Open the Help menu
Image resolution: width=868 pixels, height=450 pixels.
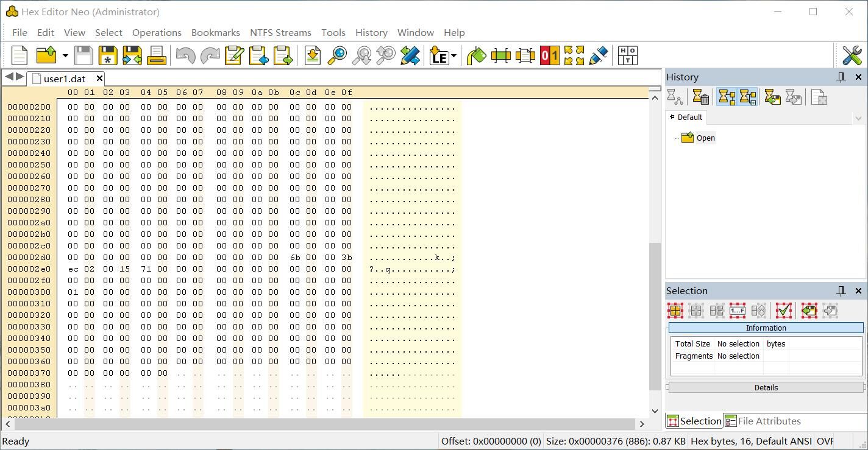[x=454, y=32]
